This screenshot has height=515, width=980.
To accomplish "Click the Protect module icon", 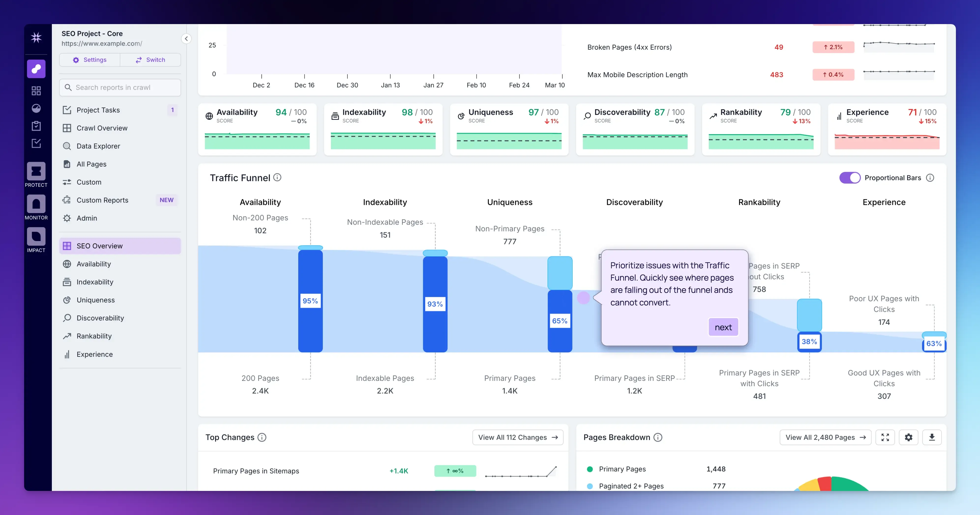I will [36, 172].
